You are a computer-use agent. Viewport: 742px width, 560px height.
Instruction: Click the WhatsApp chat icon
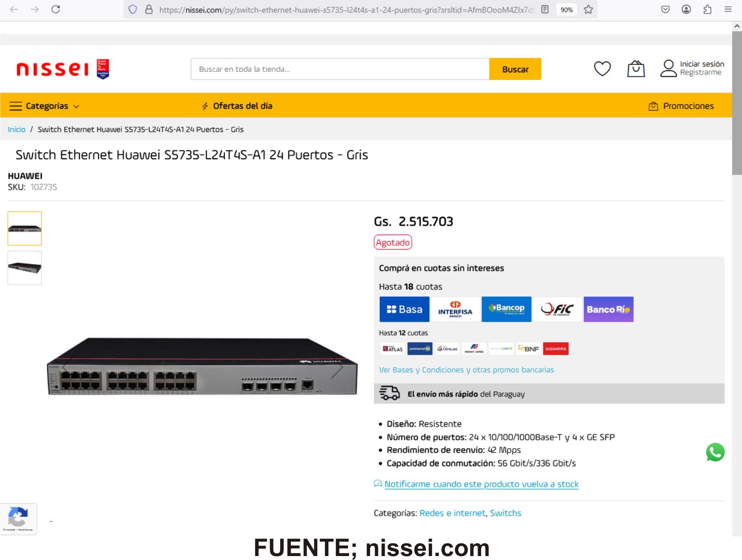coord(715,452)
